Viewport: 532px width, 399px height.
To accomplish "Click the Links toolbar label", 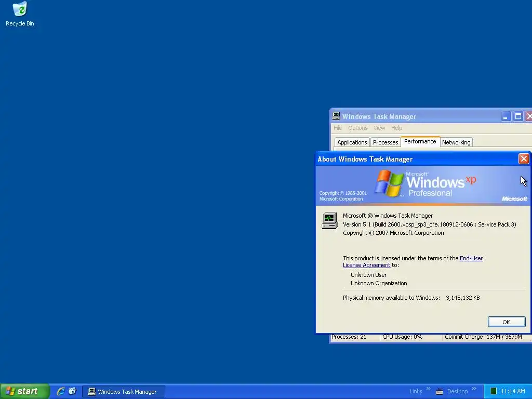I will [416, 392].
